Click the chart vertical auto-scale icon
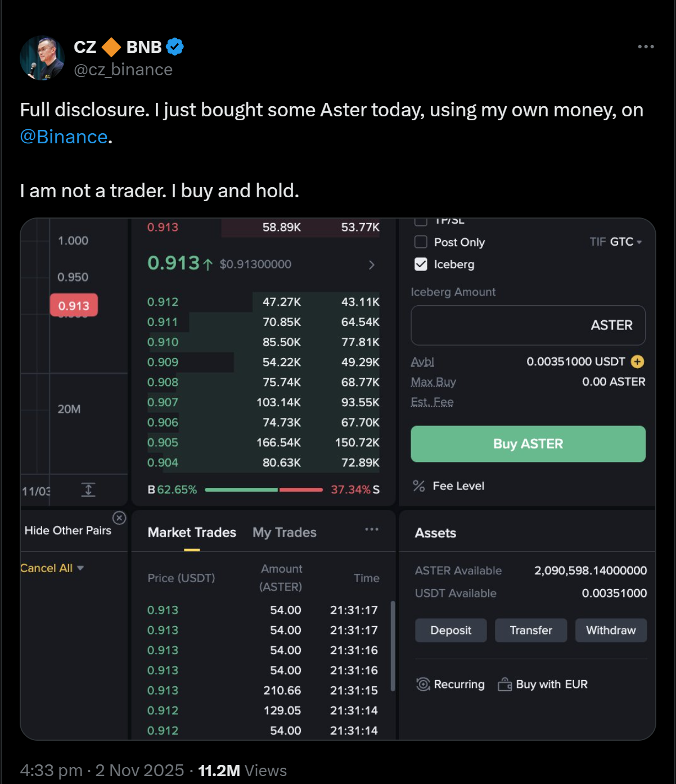This screenshot has height=784, width=676. pyautogui.click(x=88, y=490)
